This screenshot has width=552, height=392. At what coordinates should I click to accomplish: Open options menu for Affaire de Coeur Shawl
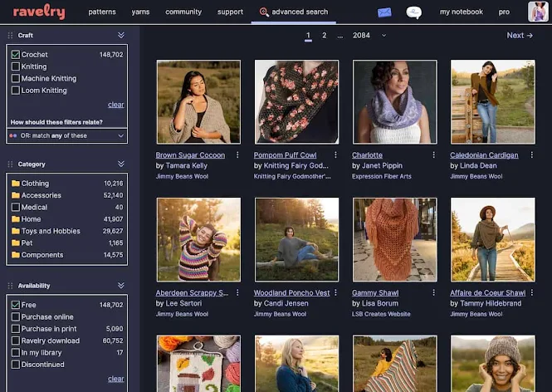click(x=531, y=292)
